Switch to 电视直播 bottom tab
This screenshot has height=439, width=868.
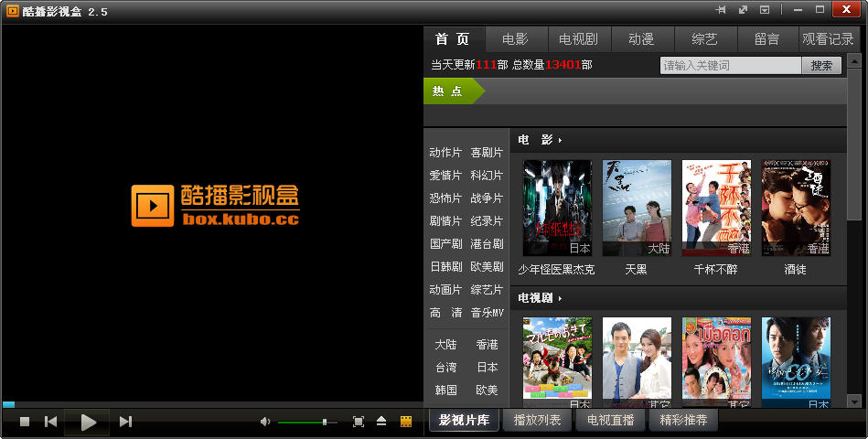(610, 420)
